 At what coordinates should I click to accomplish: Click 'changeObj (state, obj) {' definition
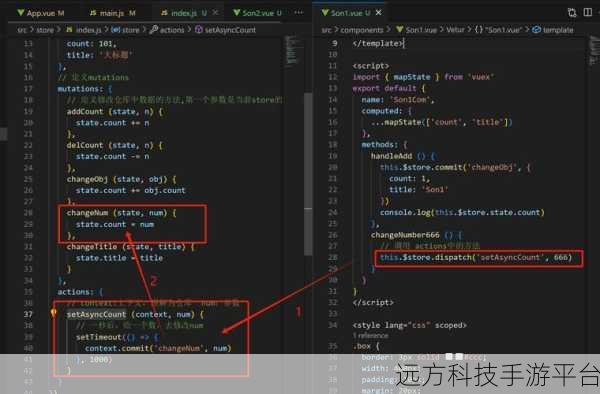coord(121,179)
